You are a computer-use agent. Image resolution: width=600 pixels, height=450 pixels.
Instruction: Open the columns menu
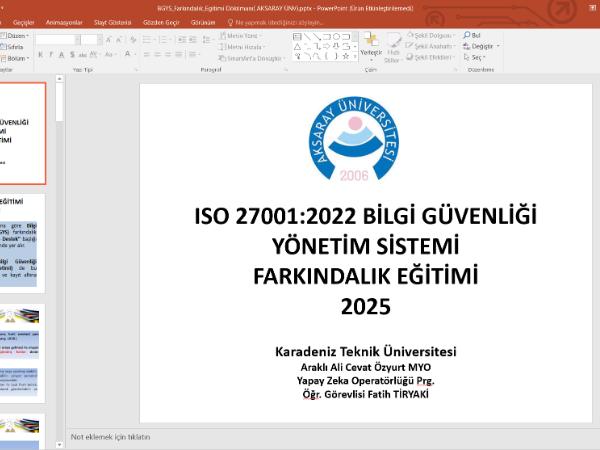(194, 55)
